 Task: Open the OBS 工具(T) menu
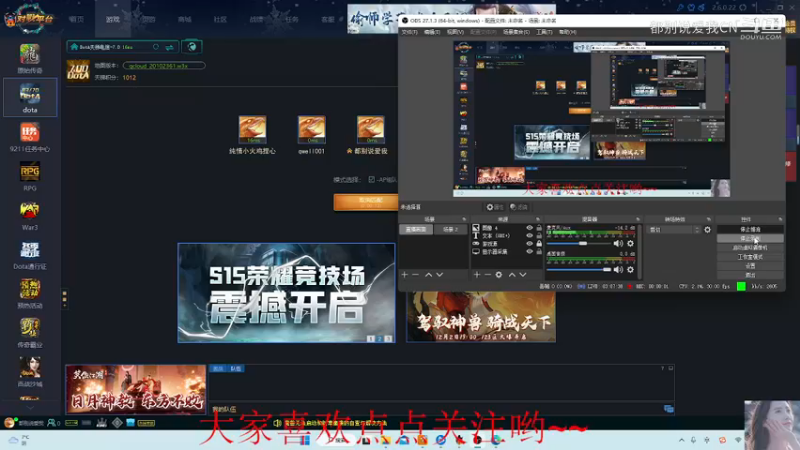tap(544, 32)
